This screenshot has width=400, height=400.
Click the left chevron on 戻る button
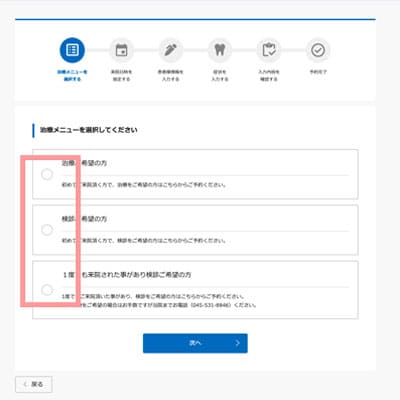click(x=25, y=384)
